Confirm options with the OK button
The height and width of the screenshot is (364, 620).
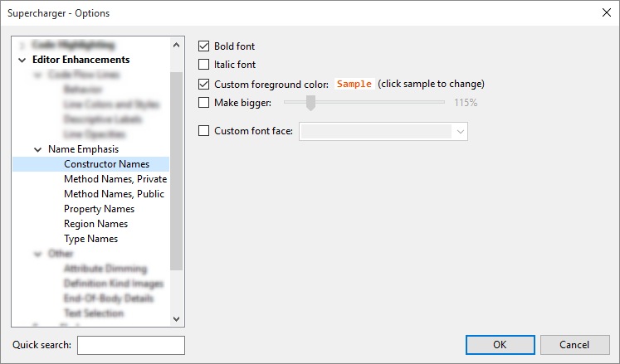(x=500, y=345)
